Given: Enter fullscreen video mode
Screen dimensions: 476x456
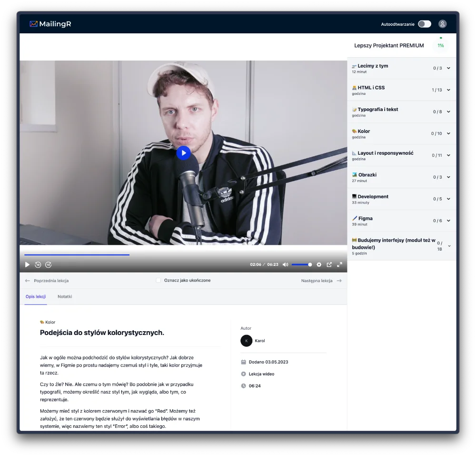Looking at the screenshot, I should [339, 264].
